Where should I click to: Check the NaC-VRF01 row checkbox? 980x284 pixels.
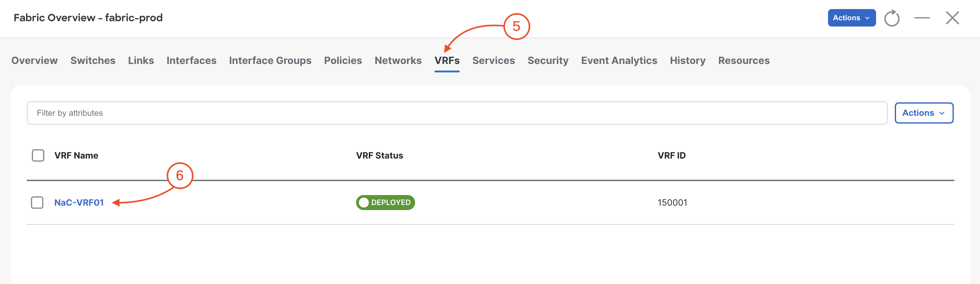(x=37, y=202)
